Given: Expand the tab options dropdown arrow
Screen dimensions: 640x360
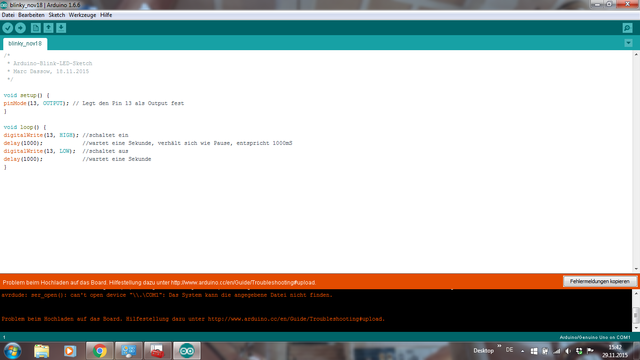Looking at the screenshot, I should 628,43.
